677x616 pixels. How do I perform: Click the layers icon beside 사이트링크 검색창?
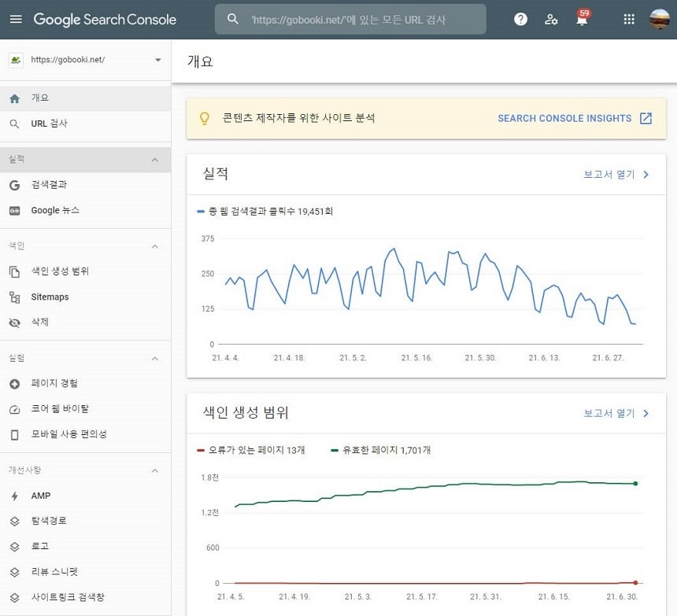15,598
